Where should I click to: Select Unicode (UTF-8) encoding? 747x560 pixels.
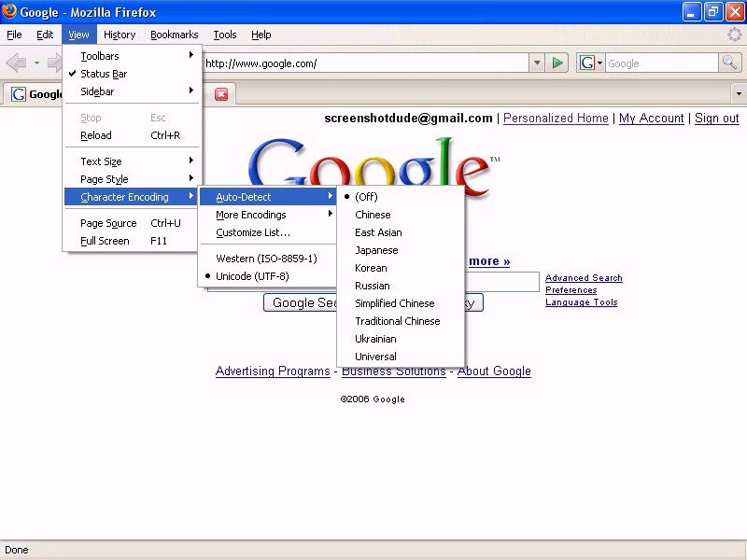252,276
